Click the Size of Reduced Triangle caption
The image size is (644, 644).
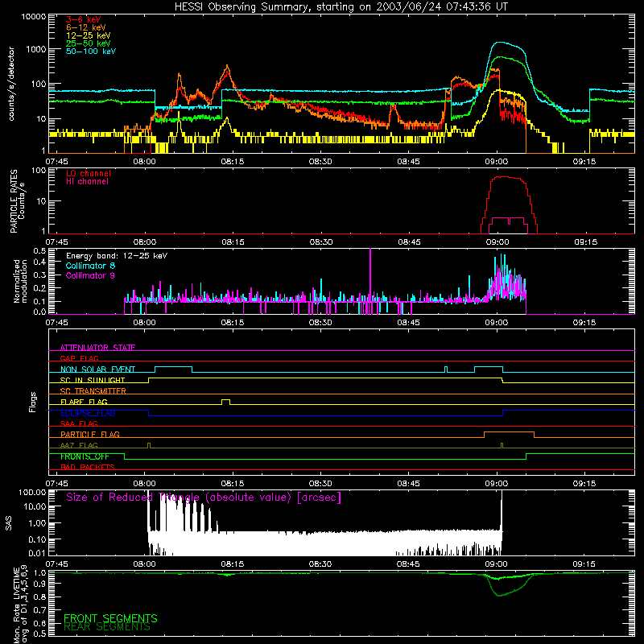(x=204, y=497)
